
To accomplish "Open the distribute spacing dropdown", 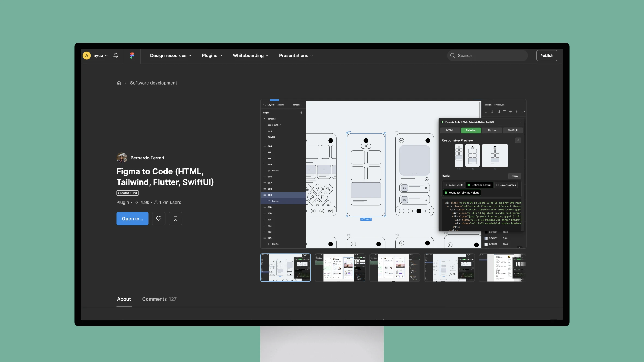I will coord(523,112).
